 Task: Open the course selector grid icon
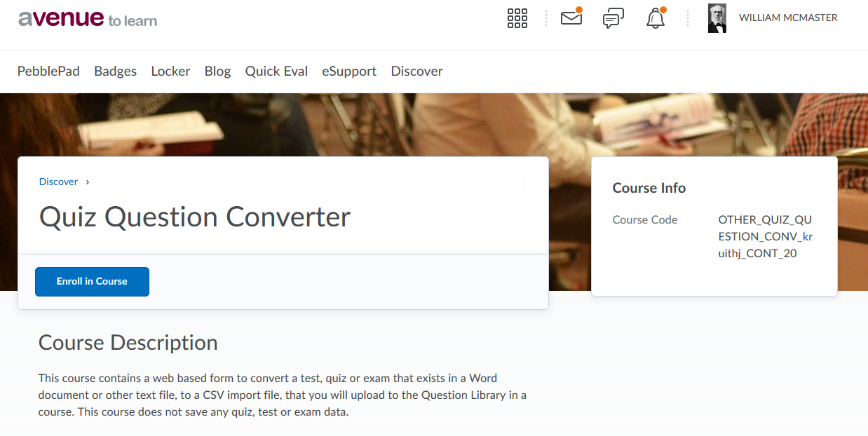[x=517, y=18]
